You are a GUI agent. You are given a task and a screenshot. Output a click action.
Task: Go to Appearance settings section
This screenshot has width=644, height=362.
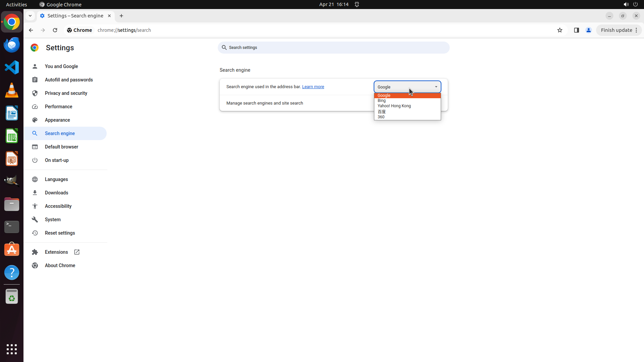[57, 120]
